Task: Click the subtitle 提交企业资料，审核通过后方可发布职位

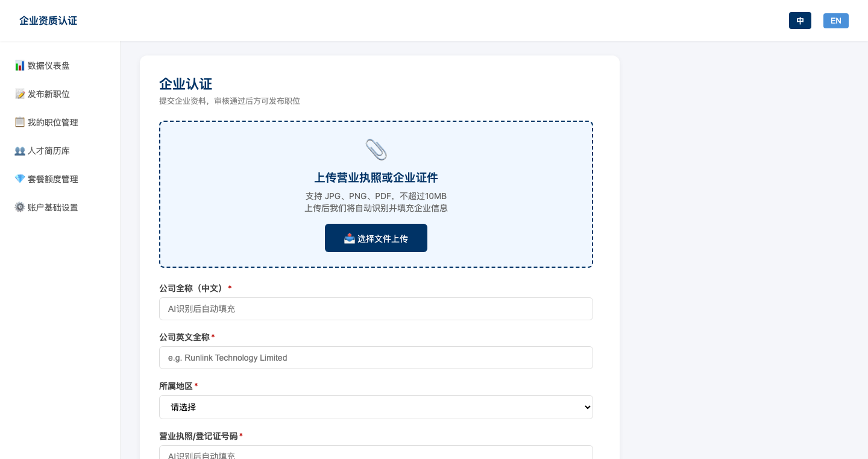Action: point(230,101)
